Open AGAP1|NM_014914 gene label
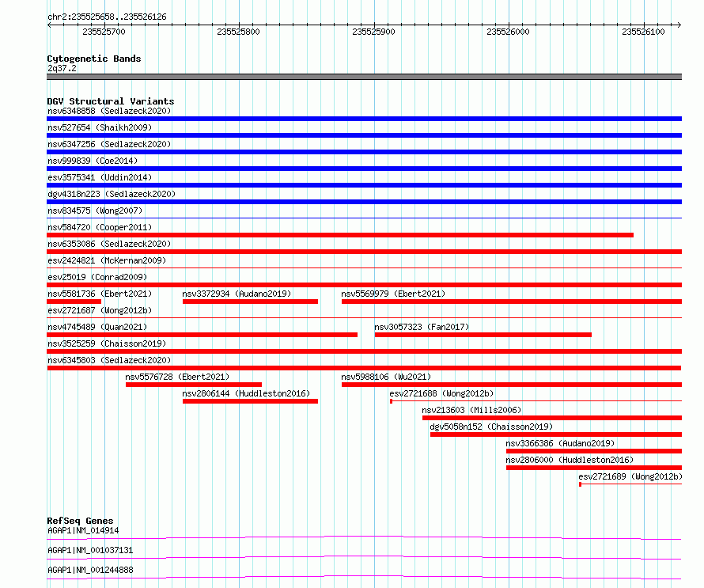 [x=83, y=530]
